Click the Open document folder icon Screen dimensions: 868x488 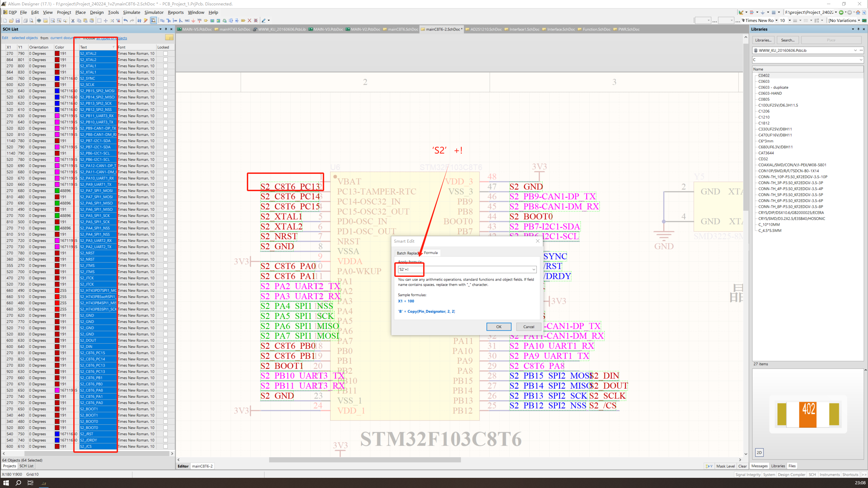pyautogui.click(x=11, y=21)
